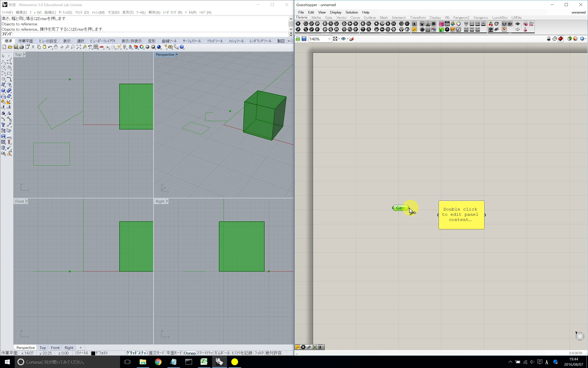This screenshot has width=588, height=368.
Task: Toggle 平面モード planar mode in status bar
Action: click(174, 353)
